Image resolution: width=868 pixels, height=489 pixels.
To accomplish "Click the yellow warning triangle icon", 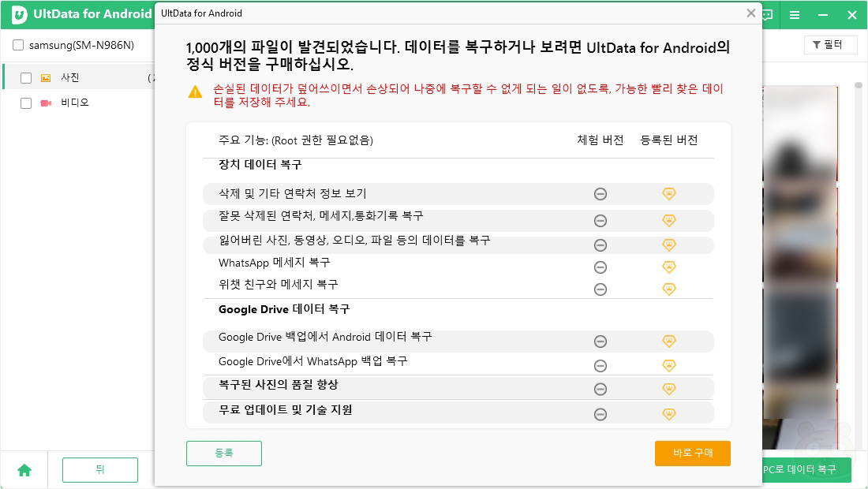I will click(x=196, y=91).
